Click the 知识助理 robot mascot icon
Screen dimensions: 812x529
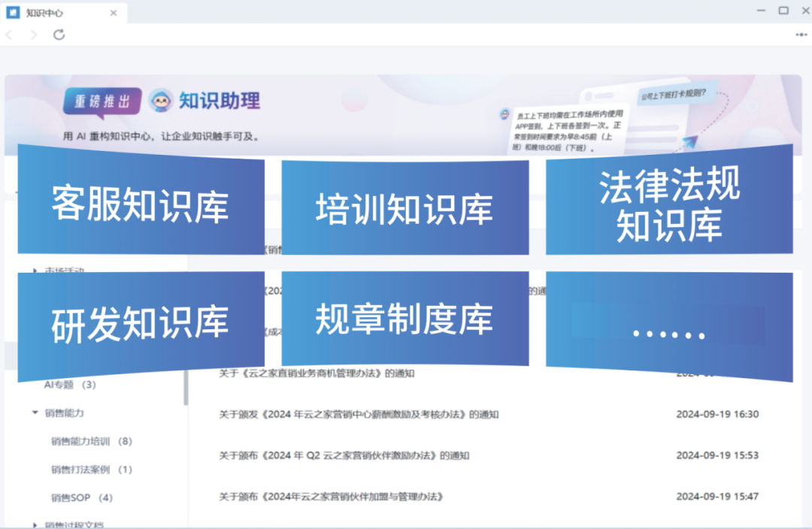(160, 100)
